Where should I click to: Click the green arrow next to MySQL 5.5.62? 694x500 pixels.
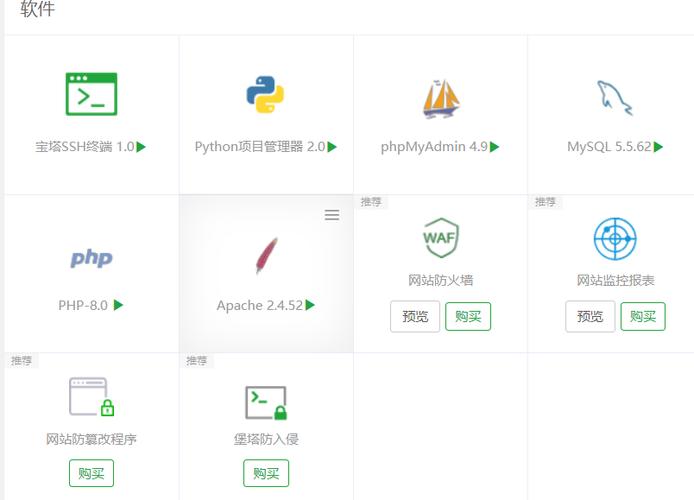point(658,146)
